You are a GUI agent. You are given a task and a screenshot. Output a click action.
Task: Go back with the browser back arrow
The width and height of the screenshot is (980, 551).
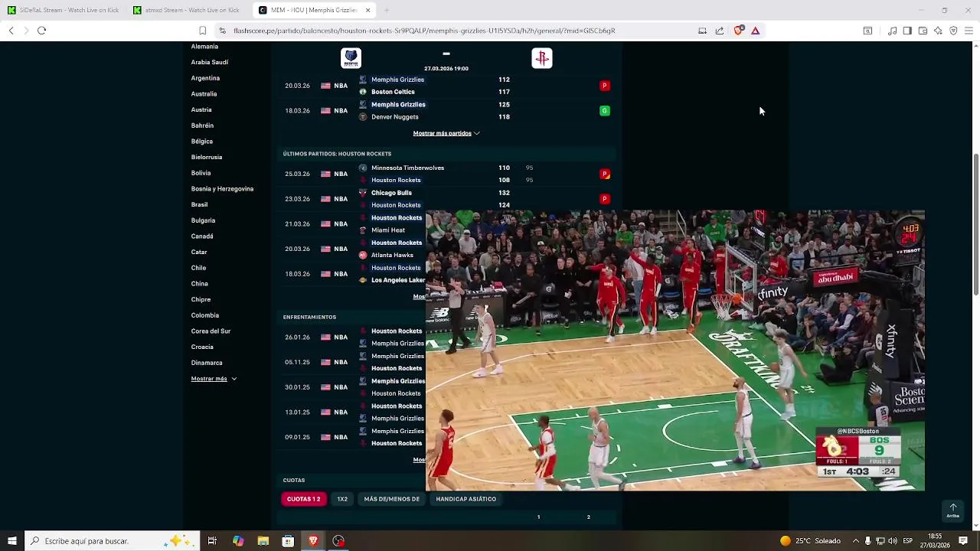(x=11, y=31)
